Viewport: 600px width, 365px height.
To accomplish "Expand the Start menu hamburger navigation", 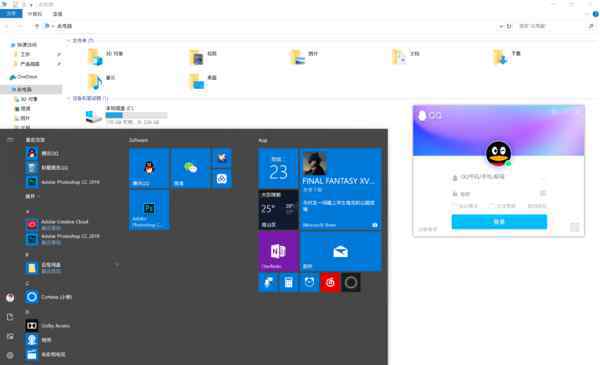I will click(x=10, y=140).
